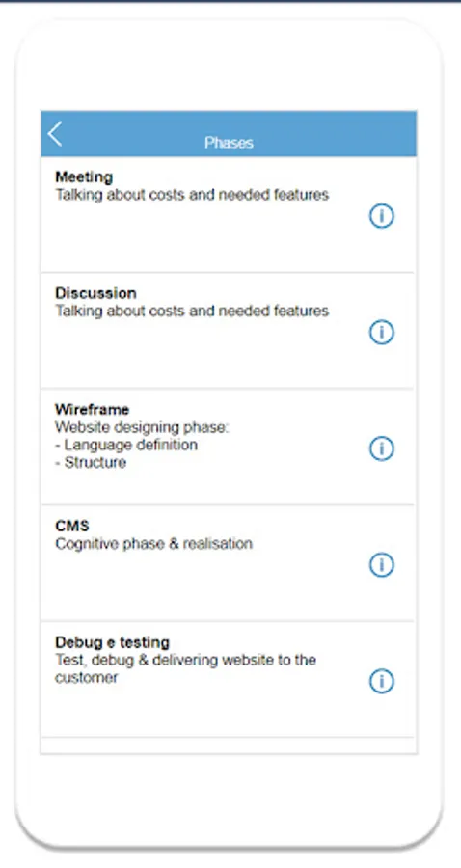Show details icon for Wireframe phase

(381, 448)
